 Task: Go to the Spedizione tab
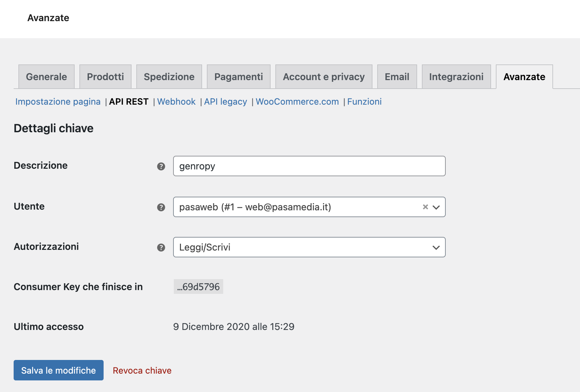click(x=169, y=77)
